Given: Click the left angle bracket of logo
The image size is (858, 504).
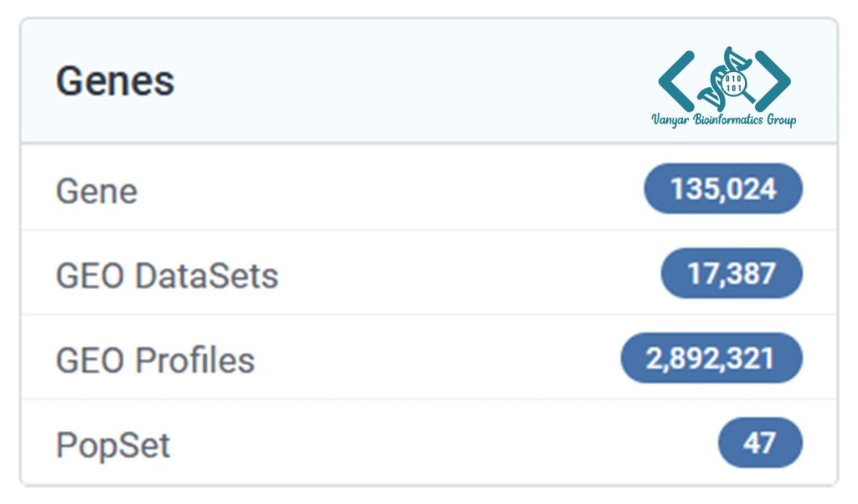Looking at the screenshot, I should (676, 80).
